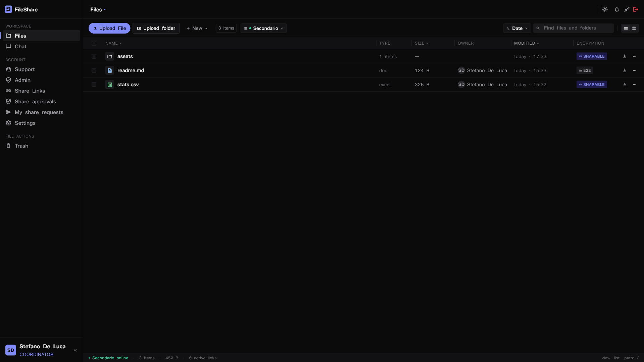The width and height of the screenshot is (644, 362).
Task: Open more options for readme.md row
Action: pos(635,70)
